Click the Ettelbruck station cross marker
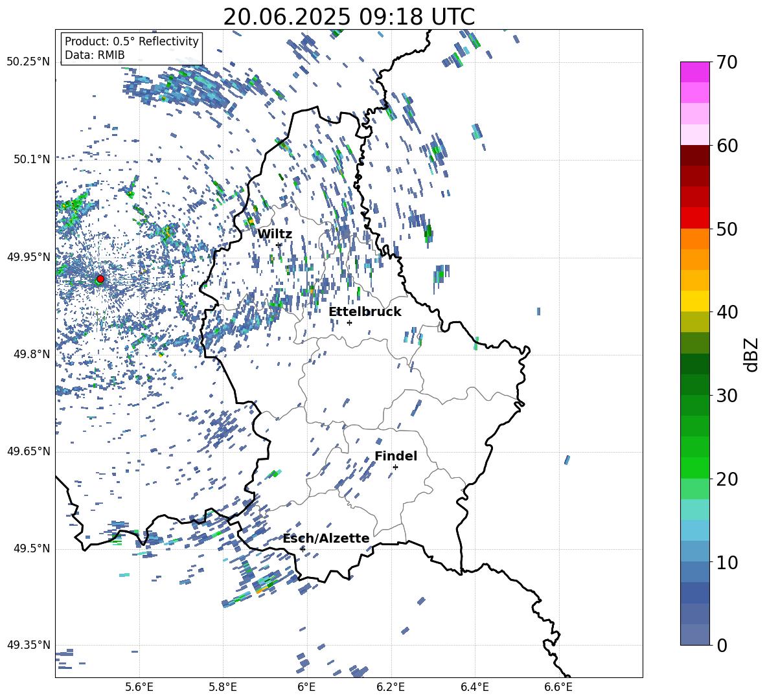767x700 pixels. pyautogui.click(x=349, y=322)
